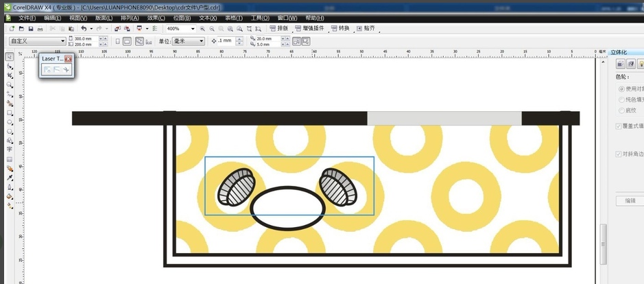Click the 编辑 button in 立体化 panel
Viewport: 644px width, 284px height.
[630, 200]
